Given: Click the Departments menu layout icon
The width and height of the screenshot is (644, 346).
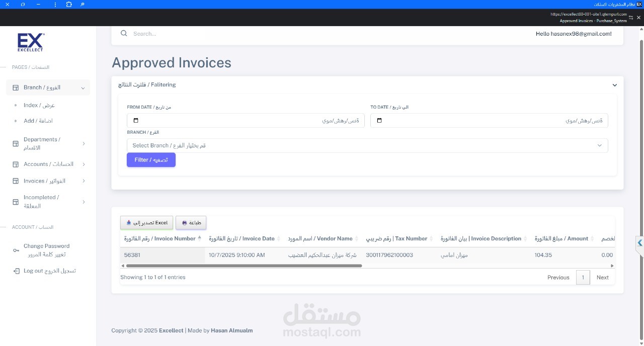Looking at the screenshot, I should [16, 144].
